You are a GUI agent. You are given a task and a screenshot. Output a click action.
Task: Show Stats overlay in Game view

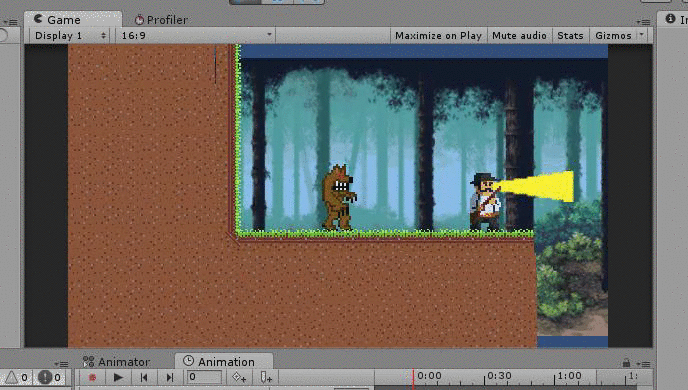click(570, 36)
